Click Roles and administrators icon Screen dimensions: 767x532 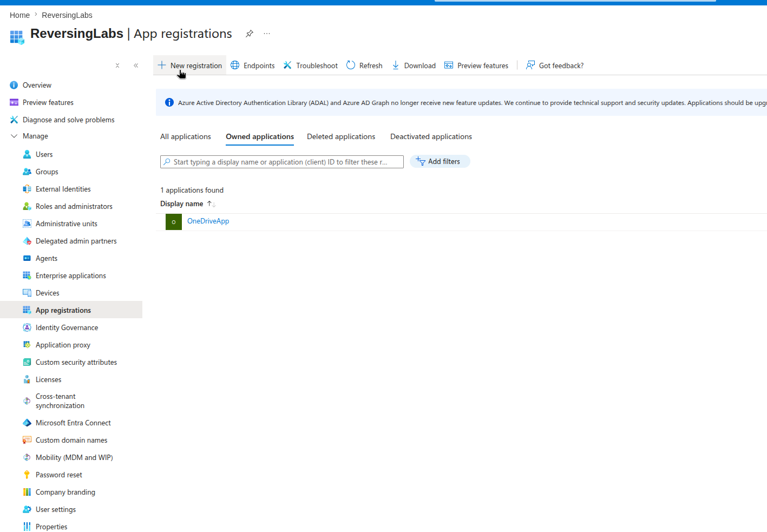tap(27, 206)
